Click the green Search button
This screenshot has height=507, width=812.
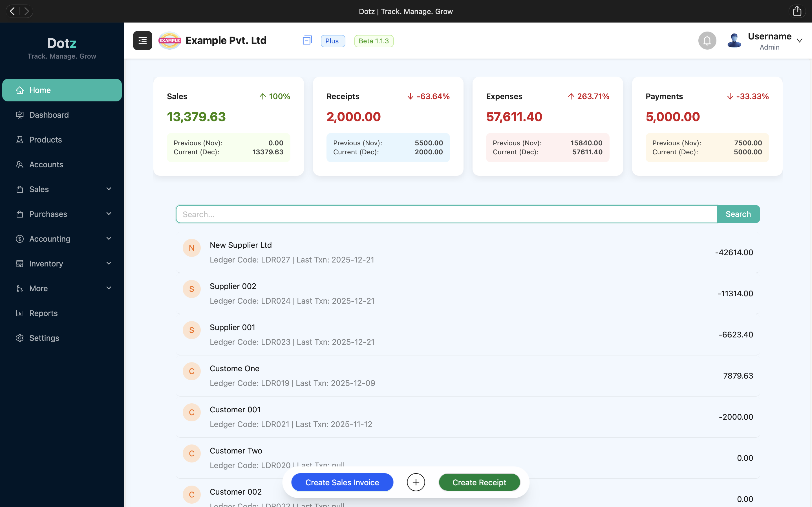point(738,214)
